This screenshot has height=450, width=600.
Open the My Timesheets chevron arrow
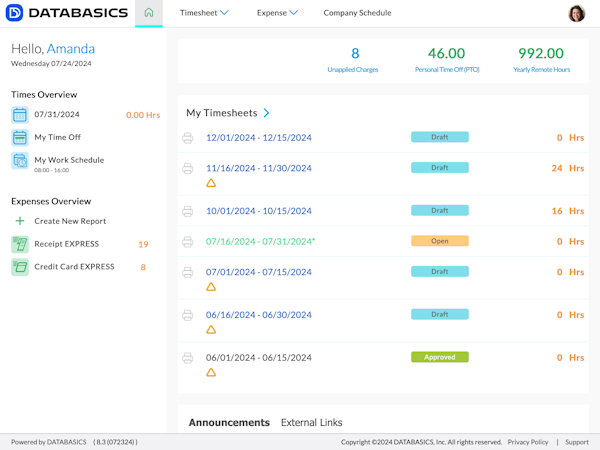(266, 113)
